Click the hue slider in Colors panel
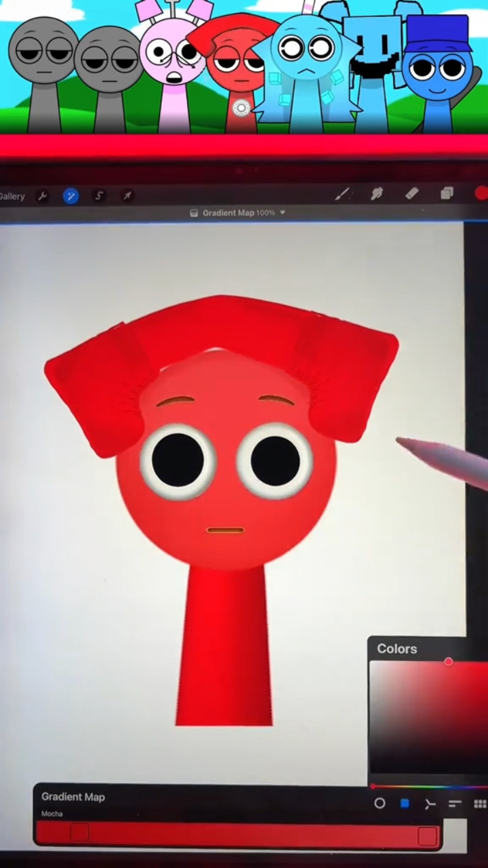The image size is (488, 868). point(428,787)
